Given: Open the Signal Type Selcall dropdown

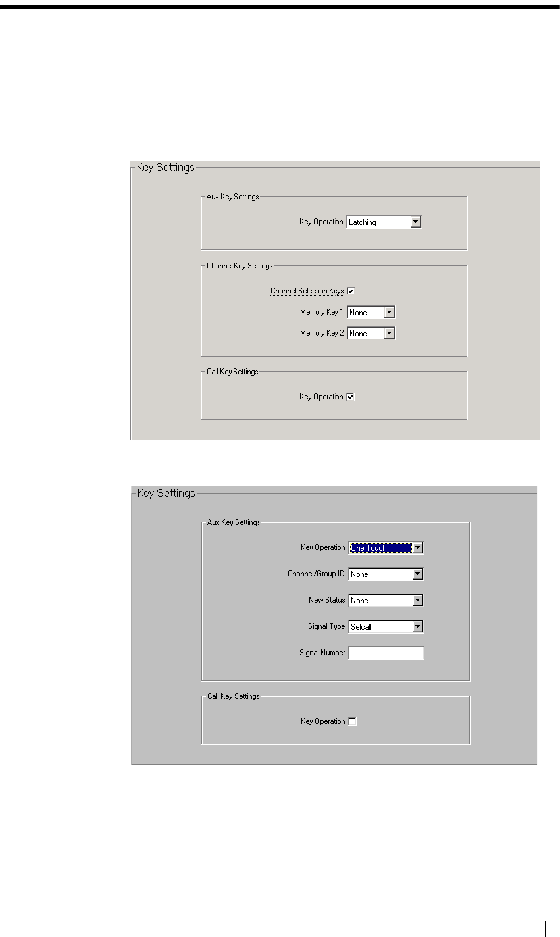Looking at the screenshot, I should pos(386,627).
